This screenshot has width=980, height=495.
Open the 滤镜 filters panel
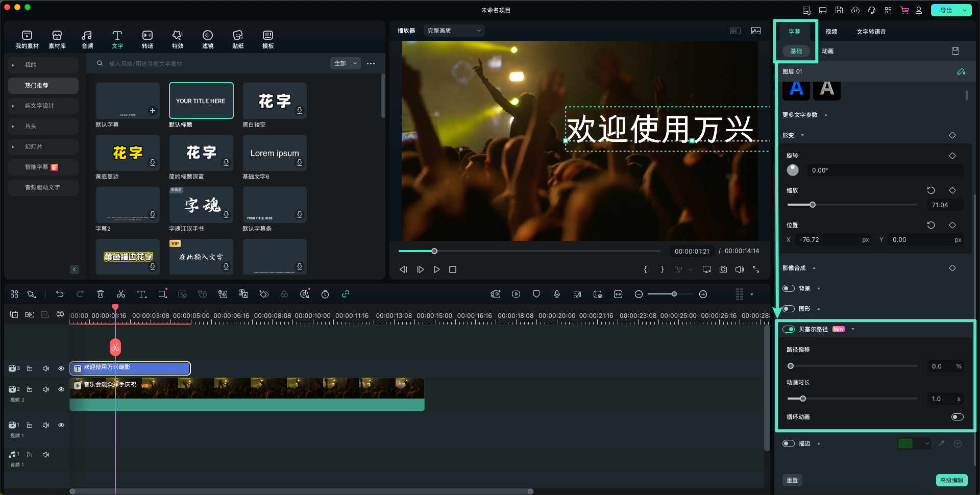(207, 39)
